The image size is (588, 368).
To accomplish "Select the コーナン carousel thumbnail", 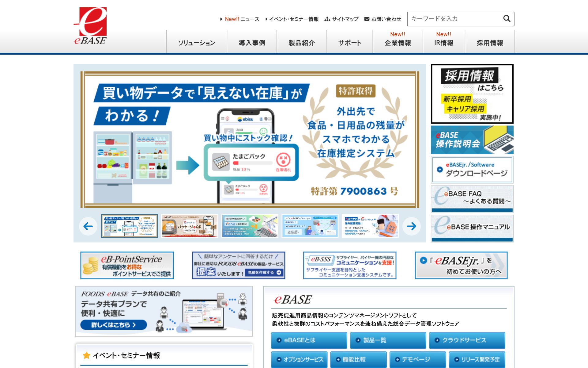I will pyautogui.click(x=370, y=226).
